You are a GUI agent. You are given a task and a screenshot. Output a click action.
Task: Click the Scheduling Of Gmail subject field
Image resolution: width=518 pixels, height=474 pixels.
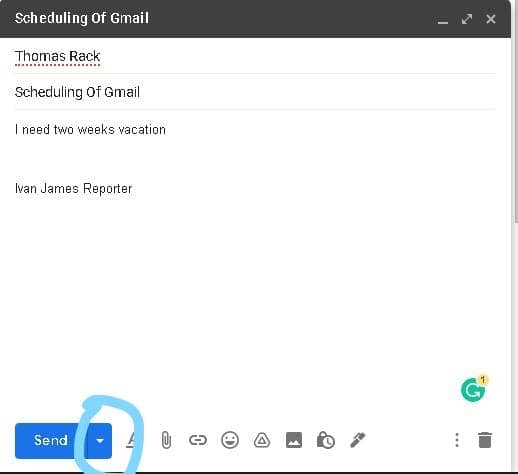[x=255, y=92]
